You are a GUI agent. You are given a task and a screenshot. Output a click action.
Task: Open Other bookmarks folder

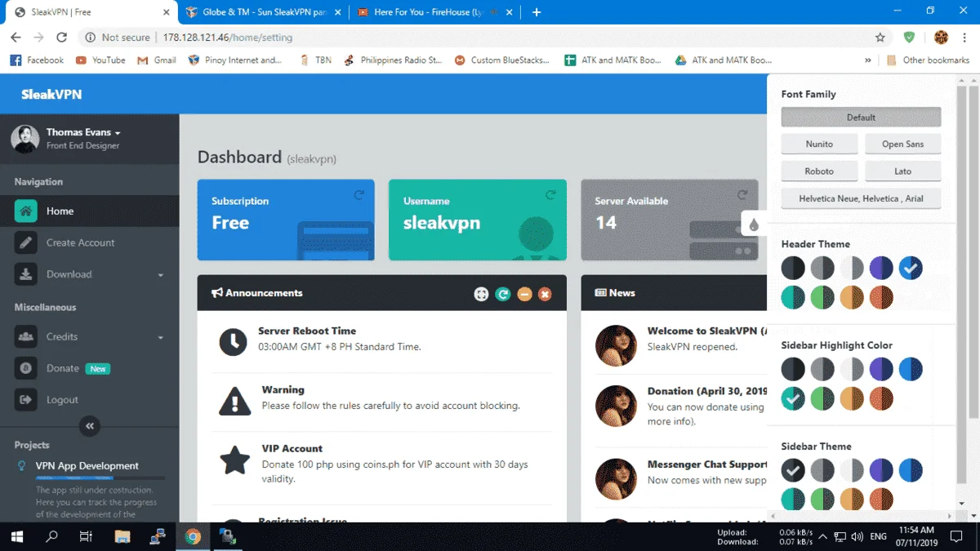pos(928,60)
